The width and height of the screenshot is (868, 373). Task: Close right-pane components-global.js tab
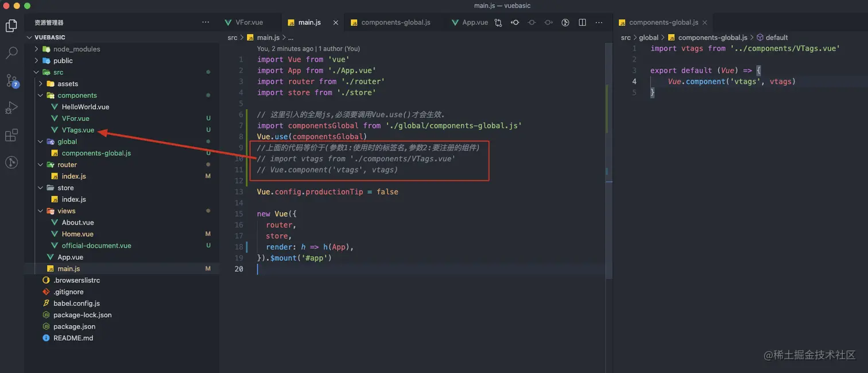705,22
